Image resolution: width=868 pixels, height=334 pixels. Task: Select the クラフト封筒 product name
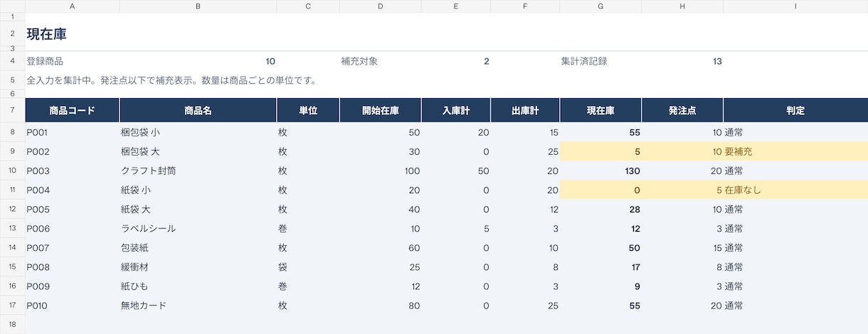[x=149, y=171]
